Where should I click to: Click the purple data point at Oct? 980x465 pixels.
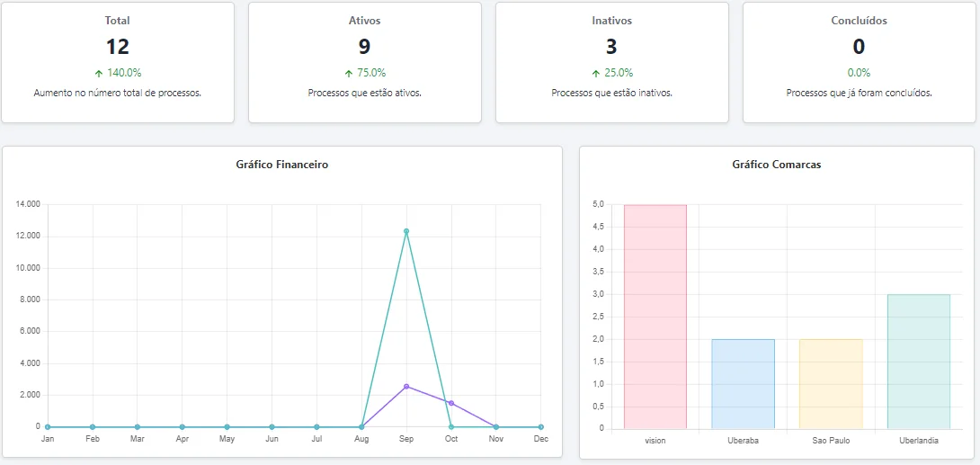click(451, 403)
